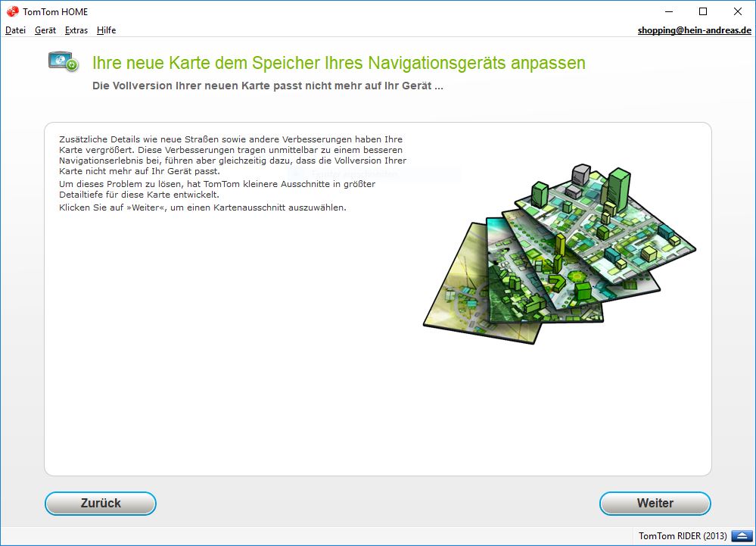
Task: Minimize the TomTom HOME window
Action: click(668, 11)
